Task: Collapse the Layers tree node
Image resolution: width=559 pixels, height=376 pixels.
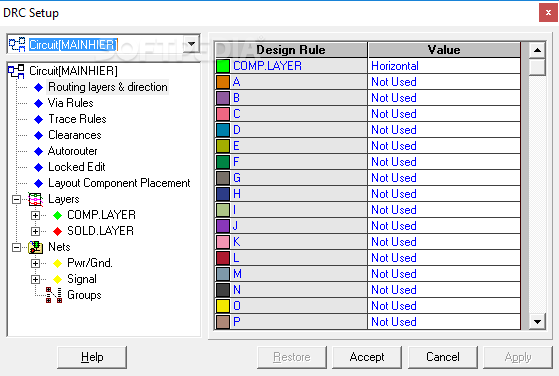Action: [x=16, y=199]
